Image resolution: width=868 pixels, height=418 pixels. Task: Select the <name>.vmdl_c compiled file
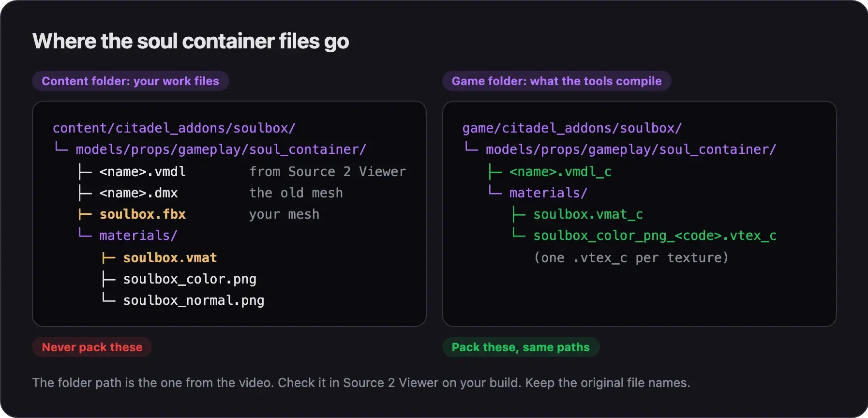(x=560, y=172)
